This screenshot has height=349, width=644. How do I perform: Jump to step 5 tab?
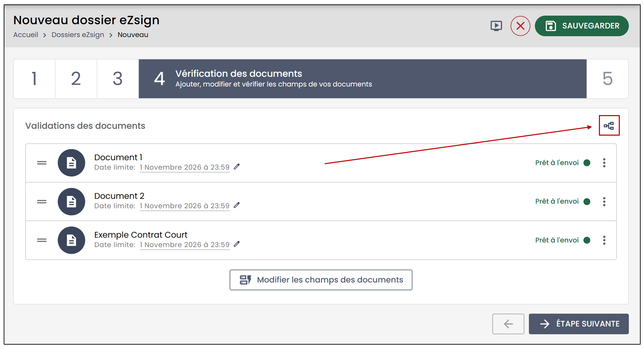[x=607, y=79]
